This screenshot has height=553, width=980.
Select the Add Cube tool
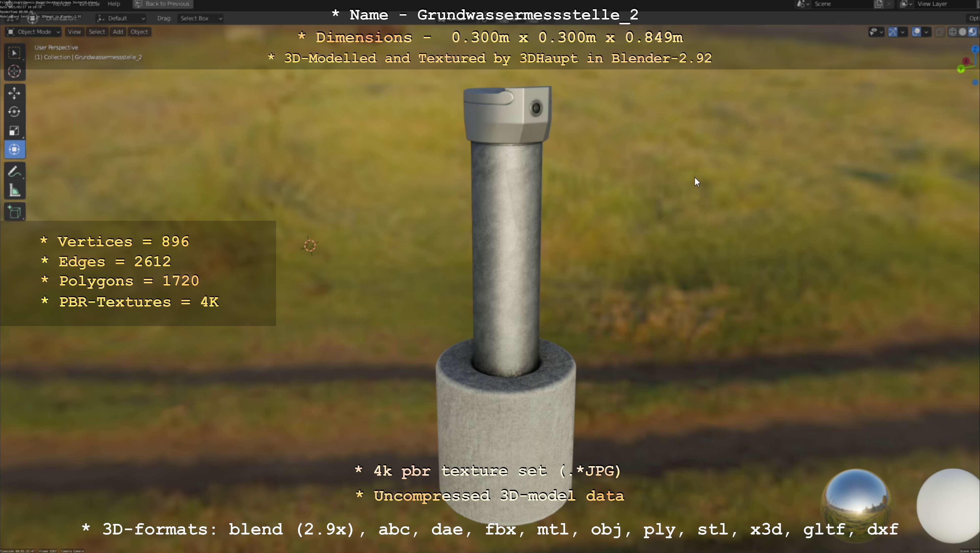14,212
